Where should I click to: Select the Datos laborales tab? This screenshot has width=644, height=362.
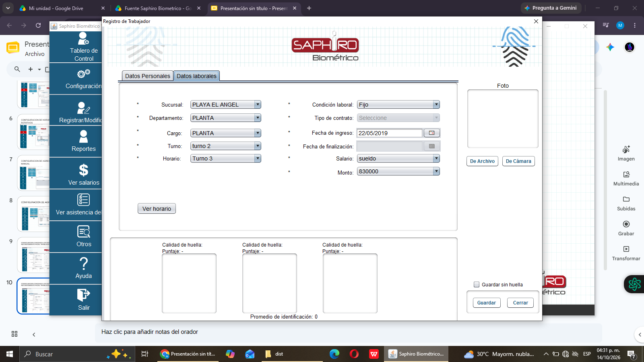tap(196, 76)
